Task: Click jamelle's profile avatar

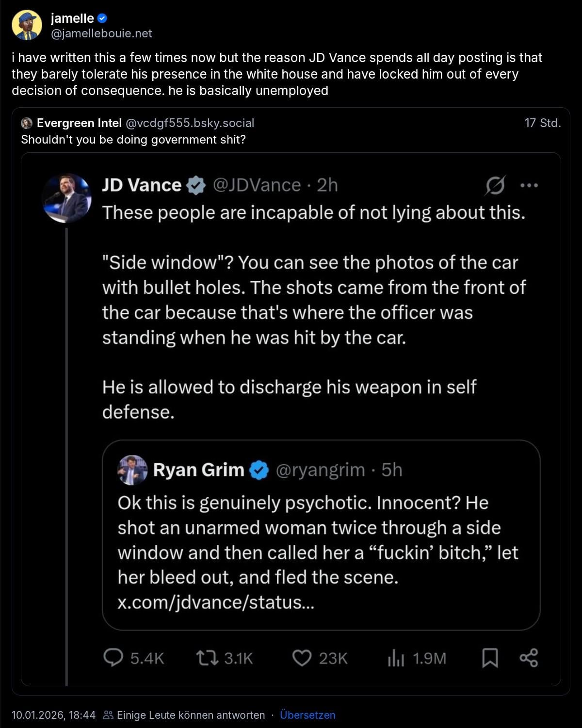Action: pos(27,25)
